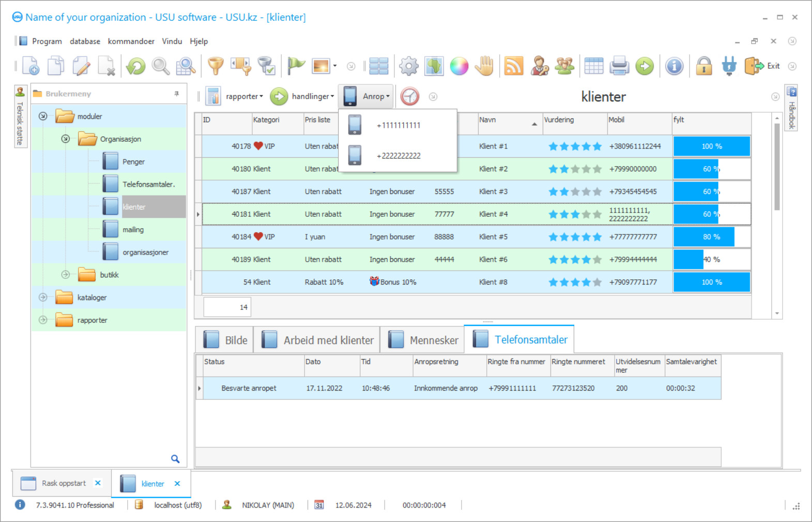The width and height of the screenshot is (812, 522).
Task: Click the green arrow export icon
Action: click(x=645, y=66)
